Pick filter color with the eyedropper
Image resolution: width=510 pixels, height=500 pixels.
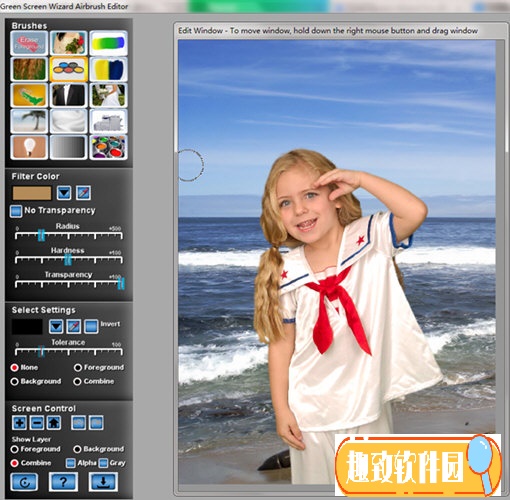point(83,193)
